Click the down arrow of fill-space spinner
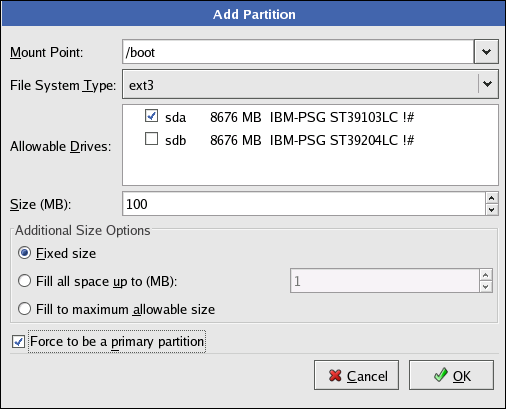 [x=485, y=287]
